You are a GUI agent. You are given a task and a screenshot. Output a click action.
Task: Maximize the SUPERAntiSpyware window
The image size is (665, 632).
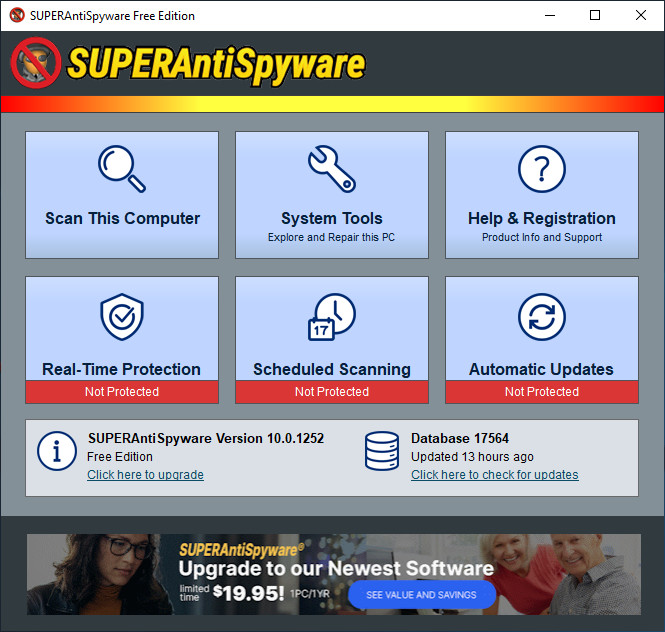coord(595,15)
